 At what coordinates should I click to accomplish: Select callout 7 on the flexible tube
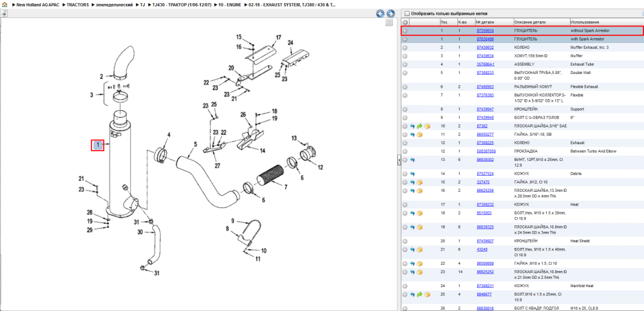pos(285,187)
